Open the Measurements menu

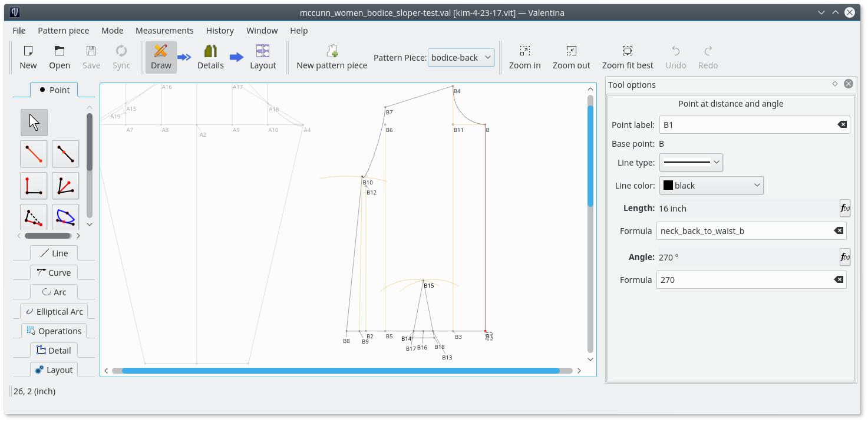[164, 31]
